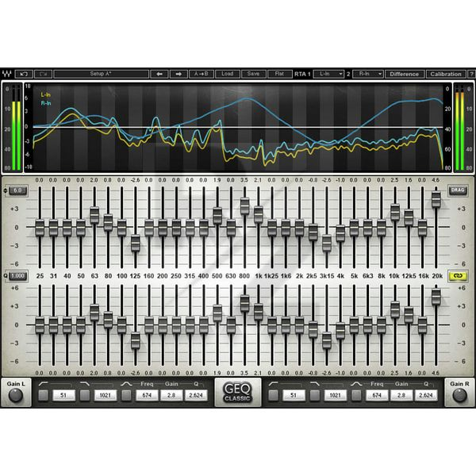Click right bell Gain field 2.8

tap(401, 395)
